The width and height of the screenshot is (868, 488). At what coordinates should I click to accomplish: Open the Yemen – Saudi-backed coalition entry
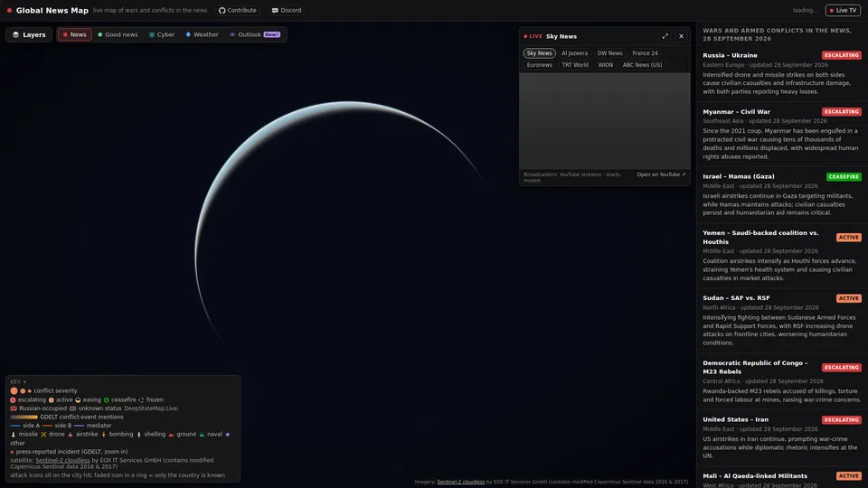(781, 255)
